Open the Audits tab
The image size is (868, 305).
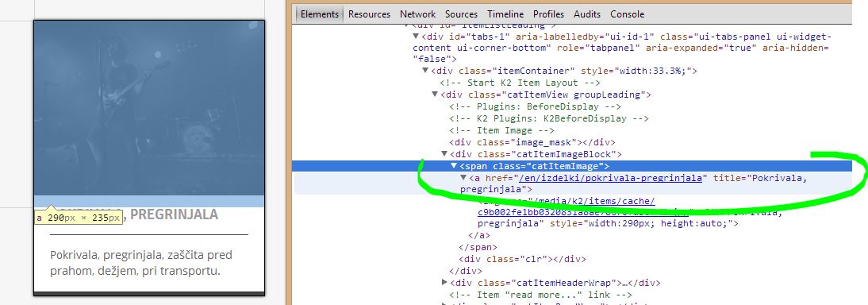click(587, 14)
